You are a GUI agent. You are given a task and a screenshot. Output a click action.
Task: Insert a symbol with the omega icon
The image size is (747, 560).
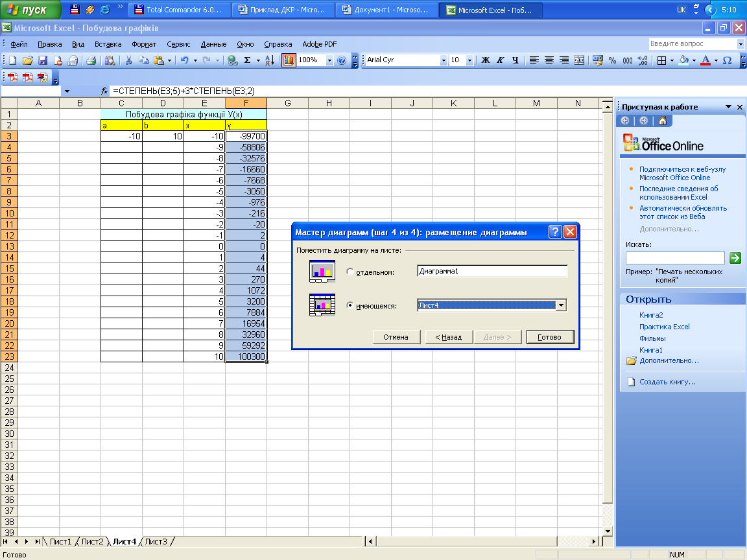pos(727,60)
